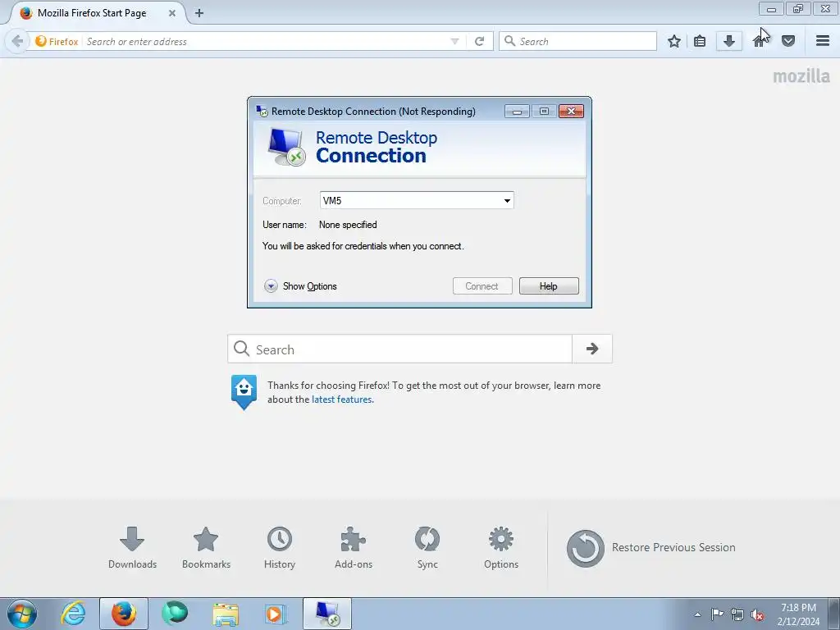This screenshot has width=840, height=630.
Task: Open the Downloads arrow in Firefox toolbar
Action: tap(729, 41)
